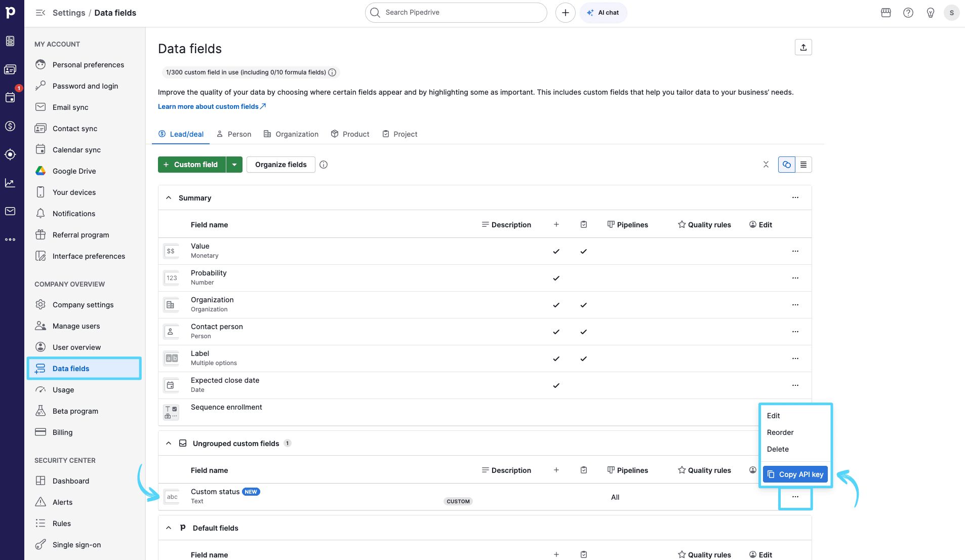Open Personal preferences in sidebar
The height and width of the screenshot is (560, 965).
(85, 65)
